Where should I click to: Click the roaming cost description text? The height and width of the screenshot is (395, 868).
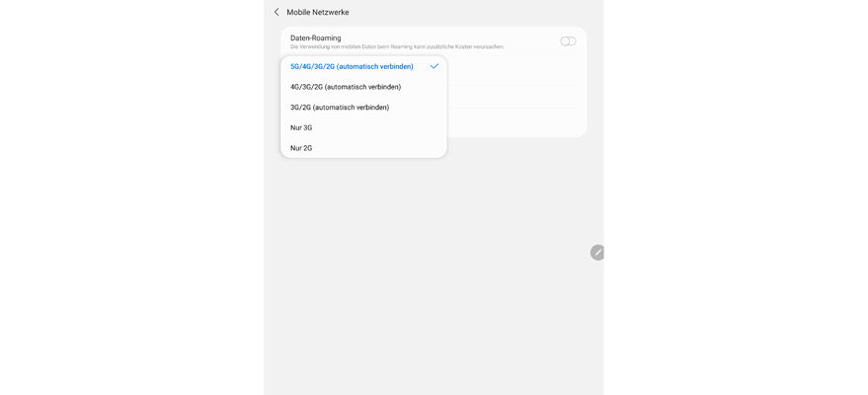[397, 46]
